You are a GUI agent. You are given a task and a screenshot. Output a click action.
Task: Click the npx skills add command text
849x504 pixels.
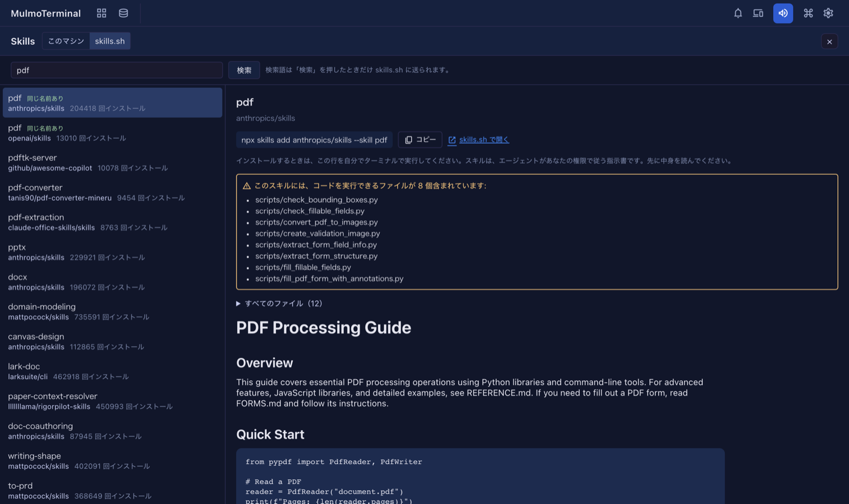click(314, 140)
